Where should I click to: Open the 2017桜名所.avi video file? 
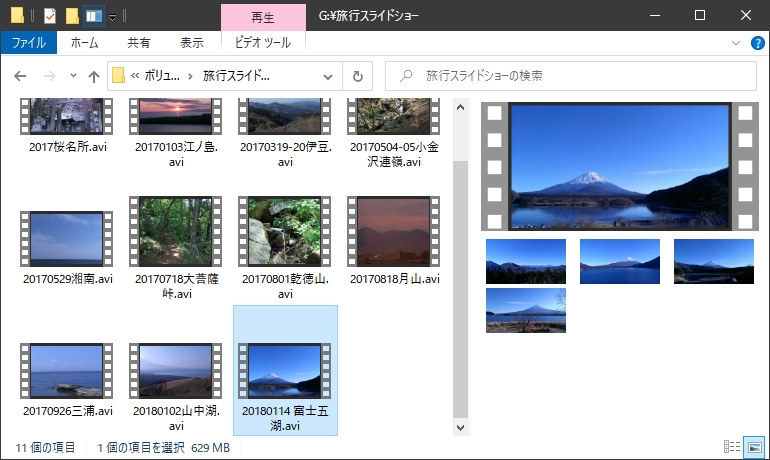pos(66,116)
